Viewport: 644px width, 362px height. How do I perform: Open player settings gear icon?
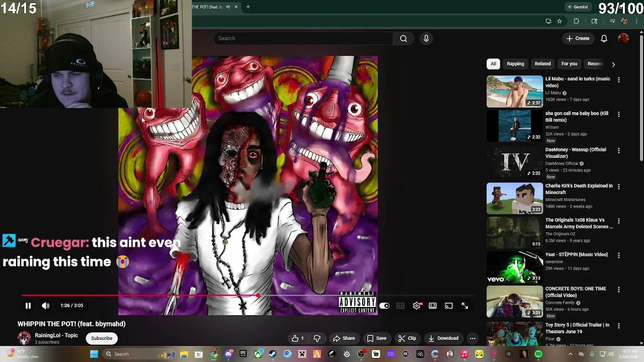click(x=417, y=306)
